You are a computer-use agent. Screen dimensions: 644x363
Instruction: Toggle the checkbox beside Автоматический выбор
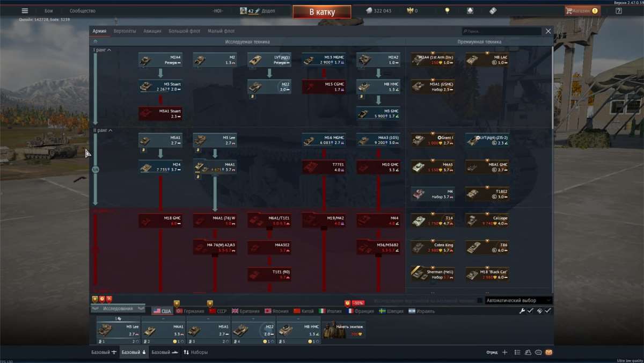point(480,301)
